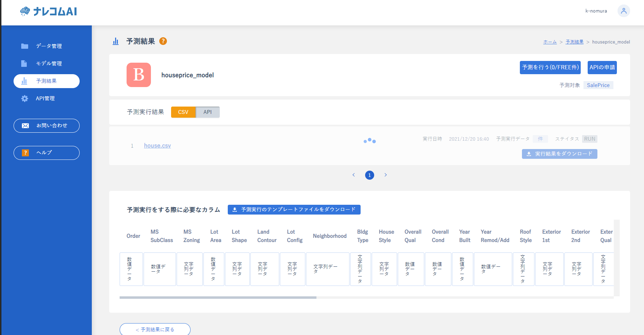Click the houseprice_model B badge thumbnail

pyautogui.click(x=139, y=75)
